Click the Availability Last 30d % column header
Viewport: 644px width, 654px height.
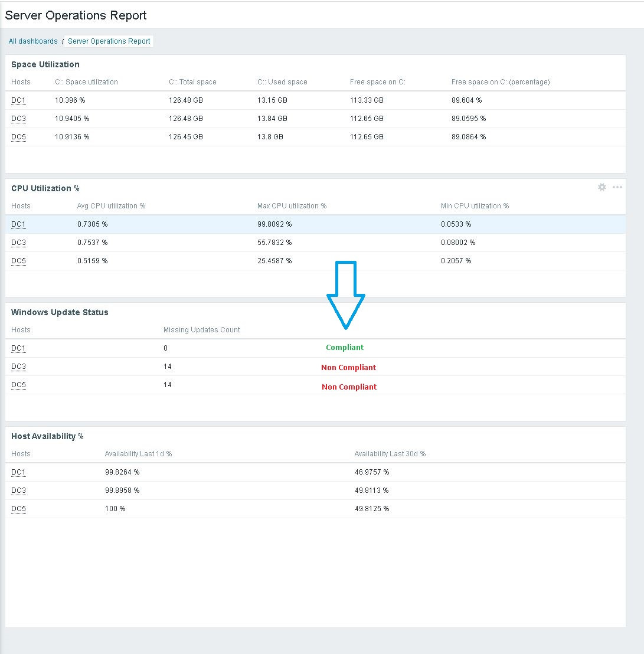coord(390,454)
